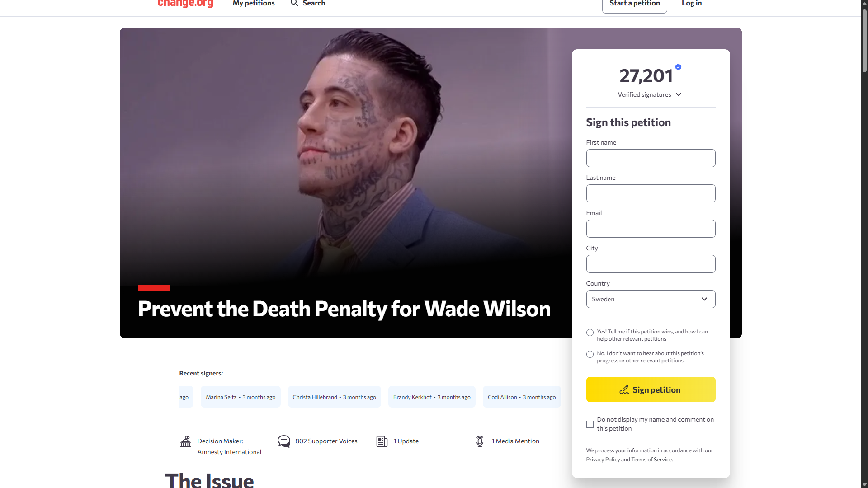868x488 pixels.
Task: Click the Start a petition button
Action: (634, 5)
